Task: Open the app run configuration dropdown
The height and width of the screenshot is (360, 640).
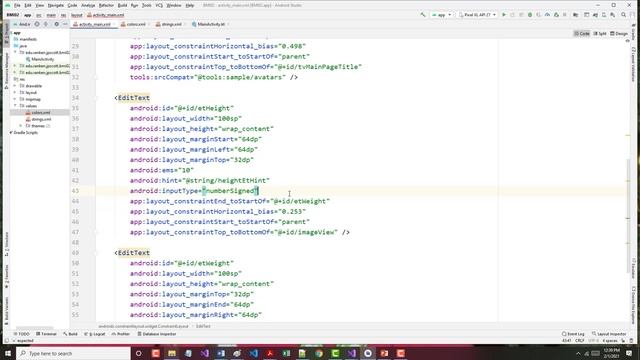Action: pos(442,15)
